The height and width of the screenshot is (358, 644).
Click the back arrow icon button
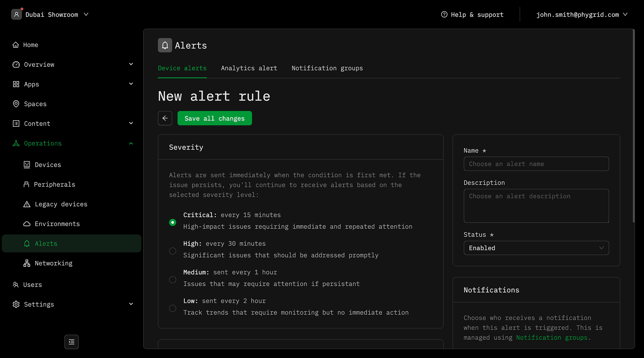[x=165, y=118]
